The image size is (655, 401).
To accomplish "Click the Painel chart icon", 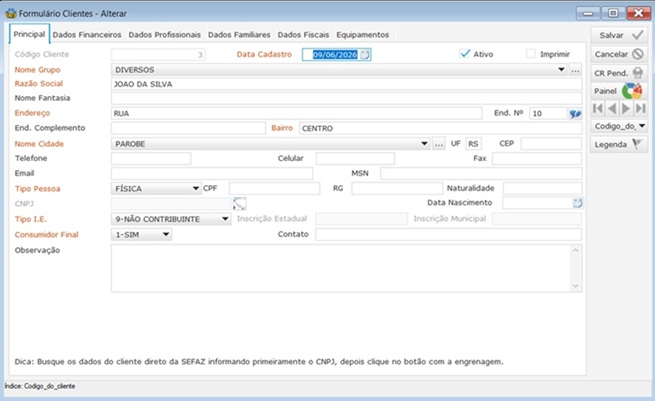I will pos(632,91).
